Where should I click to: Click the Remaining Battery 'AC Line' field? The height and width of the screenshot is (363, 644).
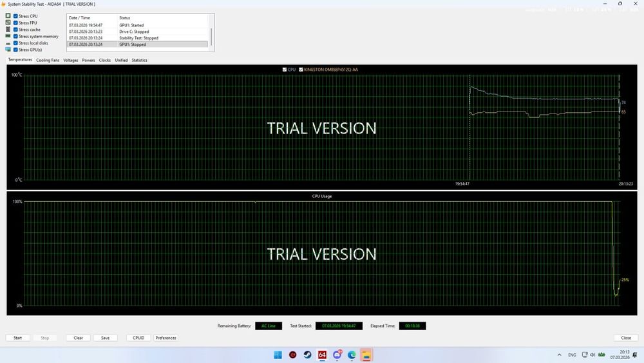269,326
